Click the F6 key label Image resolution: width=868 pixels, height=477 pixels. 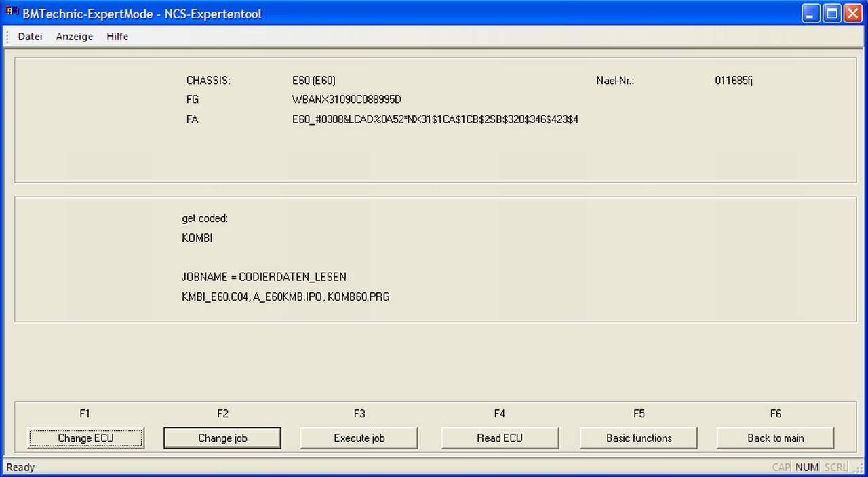point(776,413)
